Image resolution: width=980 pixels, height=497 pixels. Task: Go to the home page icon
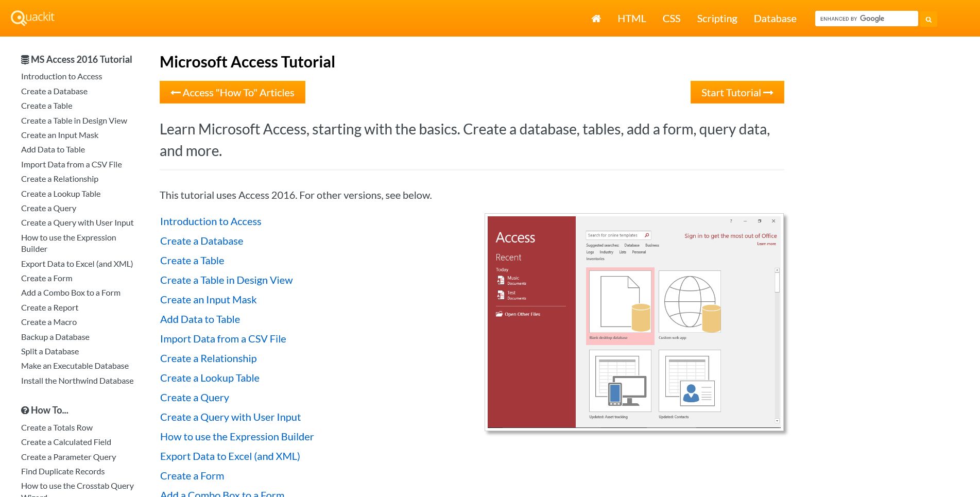click(x=596, y=19)
